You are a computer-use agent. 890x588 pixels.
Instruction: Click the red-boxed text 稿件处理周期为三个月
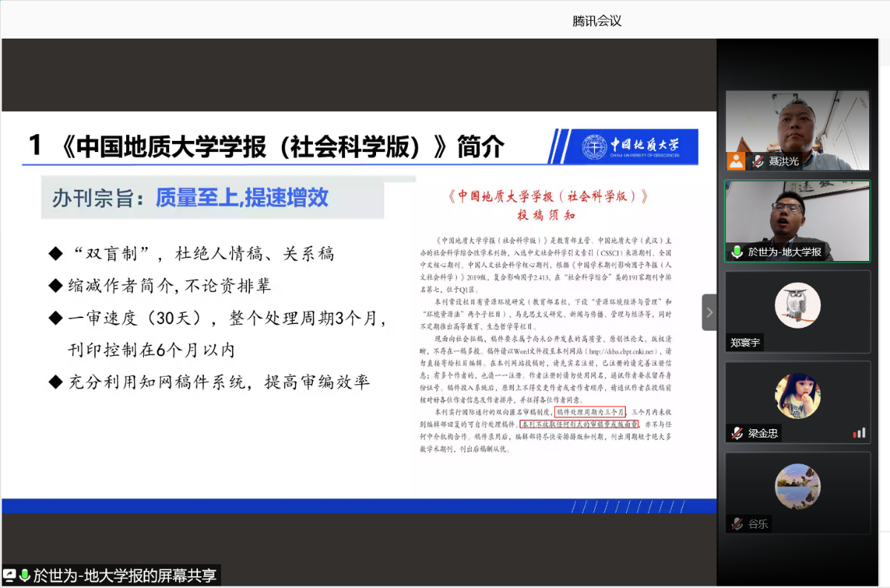click(x=590, y=412)
